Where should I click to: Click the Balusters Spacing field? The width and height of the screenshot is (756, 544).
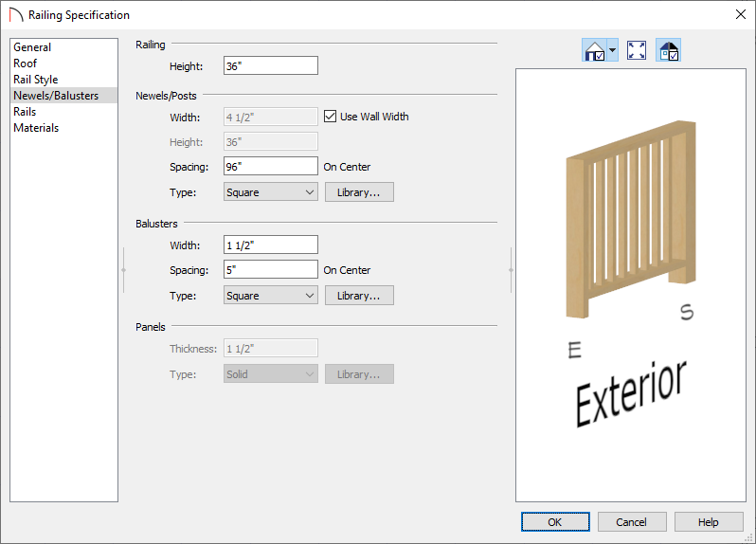[x=271, y=269]
